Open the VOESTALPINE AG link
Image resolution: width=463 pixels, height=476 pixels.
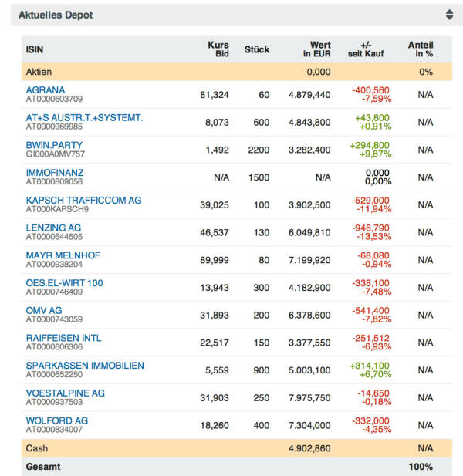65,393
